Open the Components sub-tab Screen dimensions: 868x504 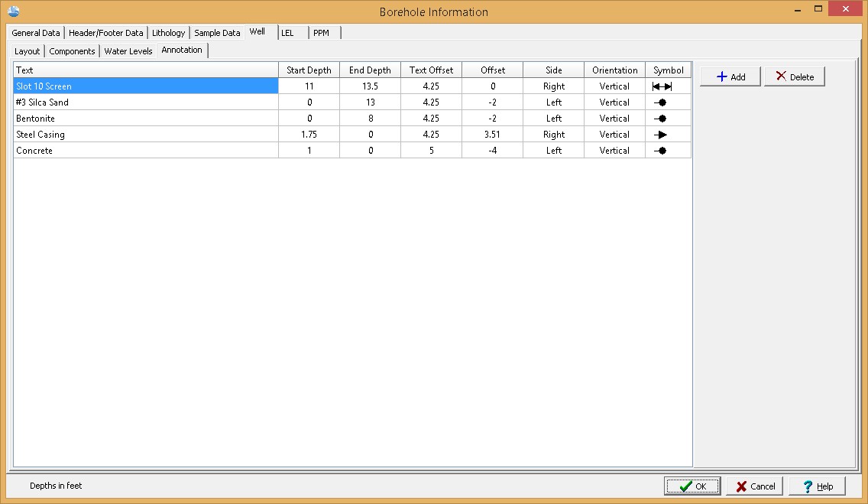tap(72, 51)
